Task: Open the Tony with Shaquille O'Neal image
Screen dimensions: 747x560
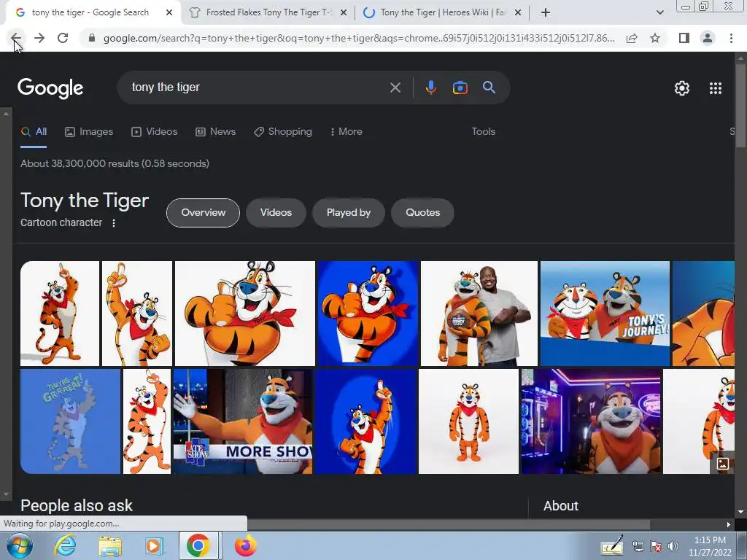Action: pos(479,314)
